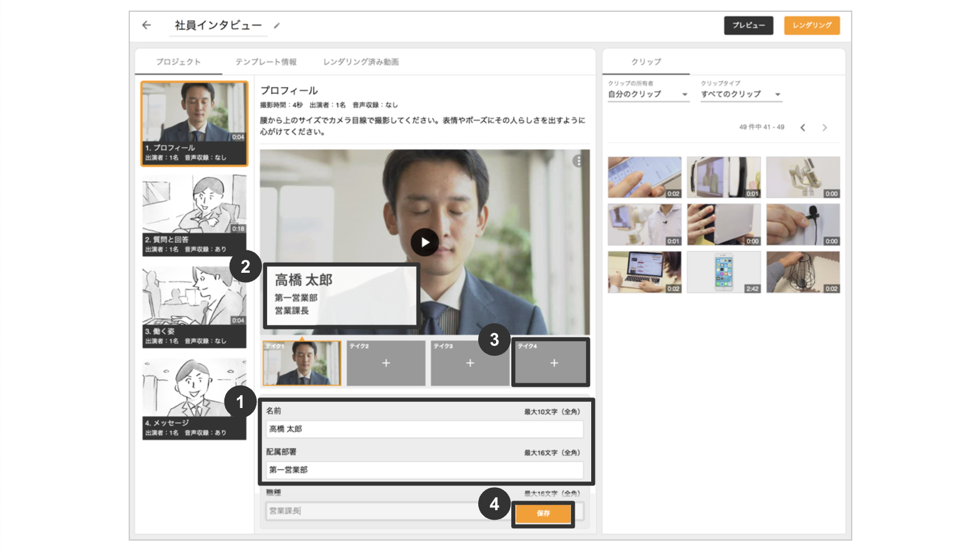Choose the iPhone clip thumbnail lasting 2:42
The height and width of the screenshot is (550, 980).
coord(723,272)
